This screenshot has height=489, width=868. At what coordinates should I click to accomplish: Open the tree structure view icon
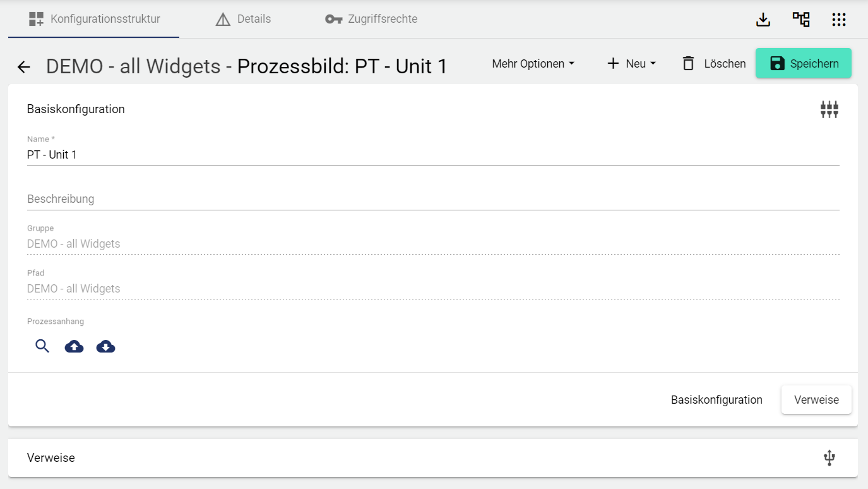click(801, 20)
